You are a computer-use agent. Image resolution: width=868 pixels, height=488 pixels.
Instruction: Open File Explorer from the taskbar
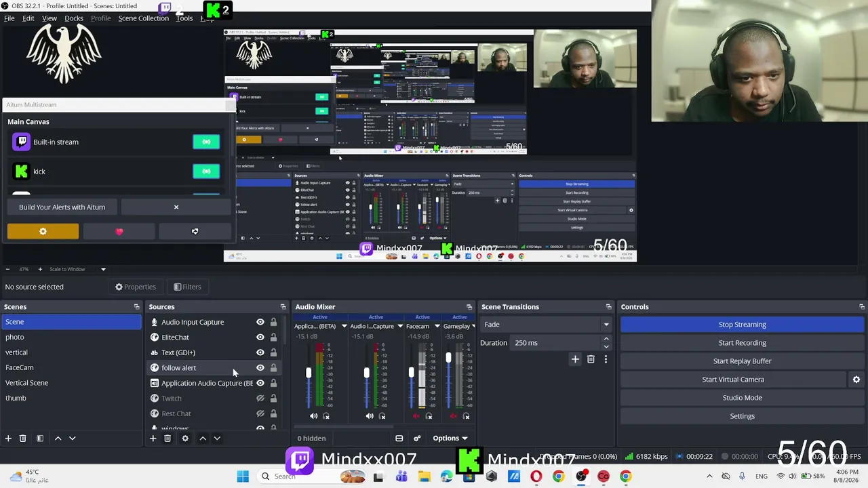point(424,476)
